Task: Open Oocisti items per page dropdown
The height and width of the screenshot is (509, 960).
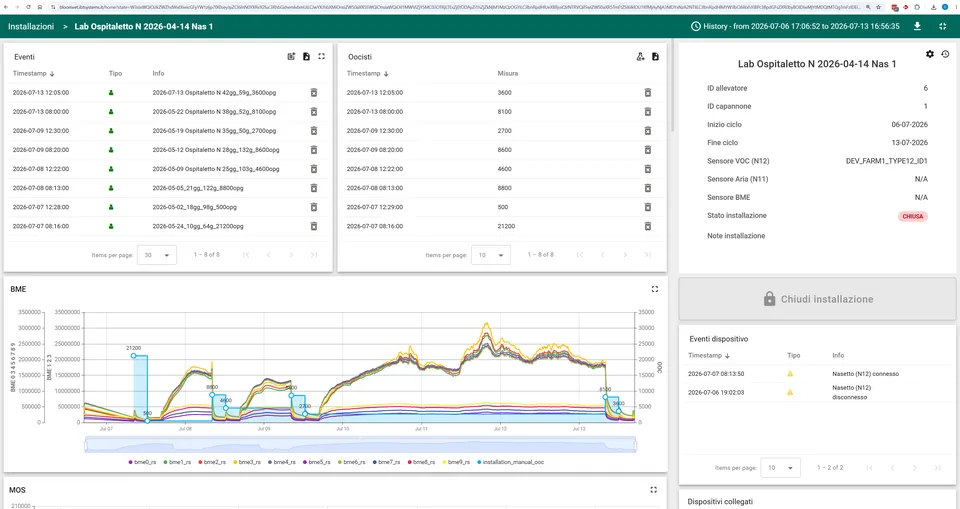Action: [x=491, y=255]
